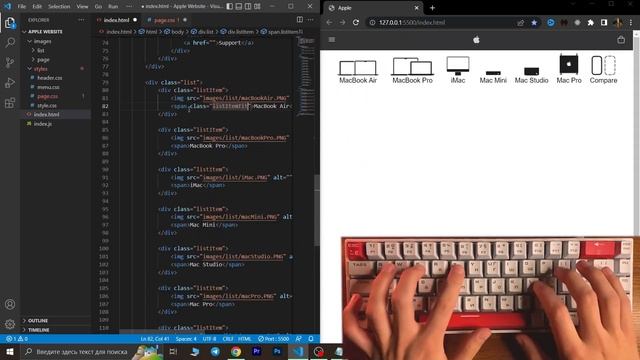Viewport: 640px width, 360px height.
Task: Click the Port: 5500 Live Server status item
Action: pos(273,339)
